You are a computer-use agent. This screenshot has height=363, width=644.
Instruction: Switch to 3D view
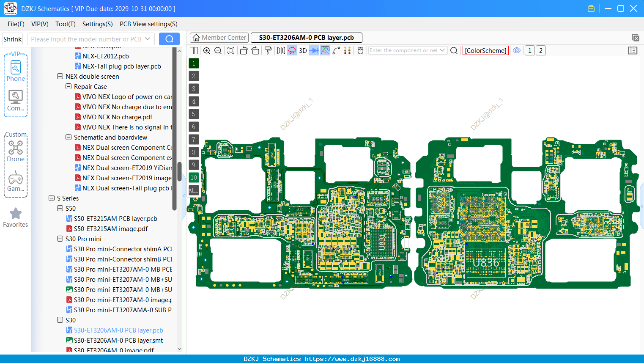coord(303,50)
